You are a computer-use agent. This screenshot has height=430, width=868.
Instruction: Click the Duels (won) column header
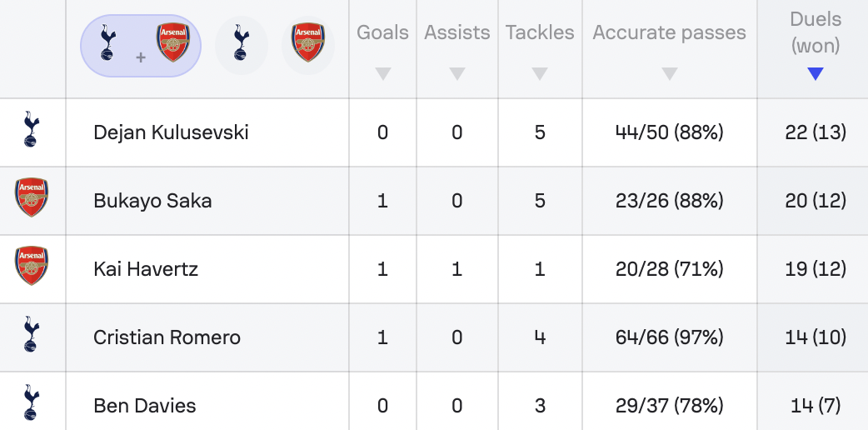816,32
